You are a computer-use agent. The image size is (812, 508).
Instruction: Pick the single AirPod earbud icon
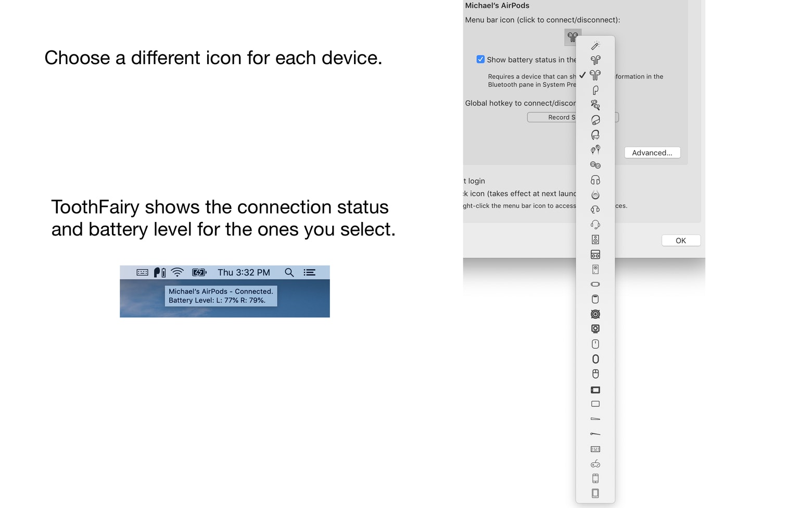(595, 90)
